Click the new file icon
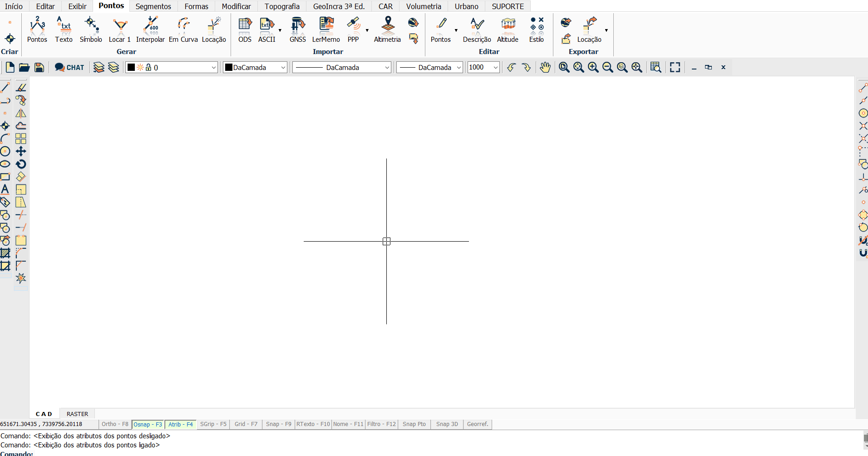 click(x=10, y=67)
